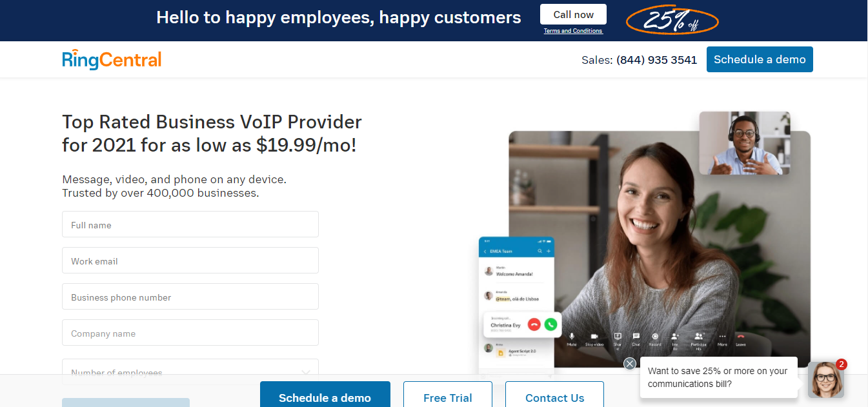Click the Contact Us button
Image resolution: width=868 pixels, height=407 pixels.
coord(554,395)
